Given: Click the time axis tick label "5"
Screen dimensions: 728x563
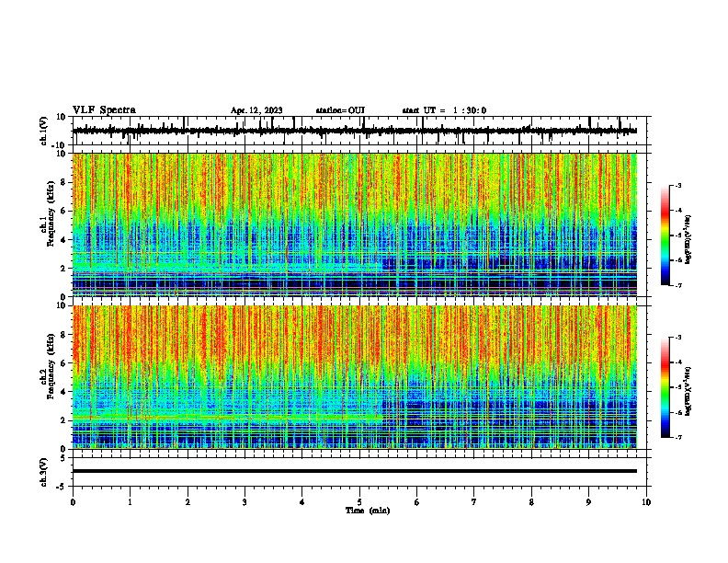Looking at the screenshot, I should point(359,502).
